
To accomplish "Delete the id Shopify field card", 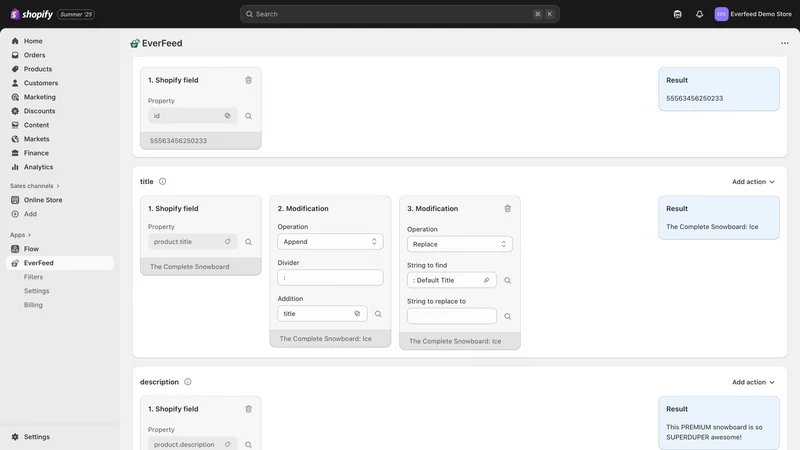I will click(248, 80).
